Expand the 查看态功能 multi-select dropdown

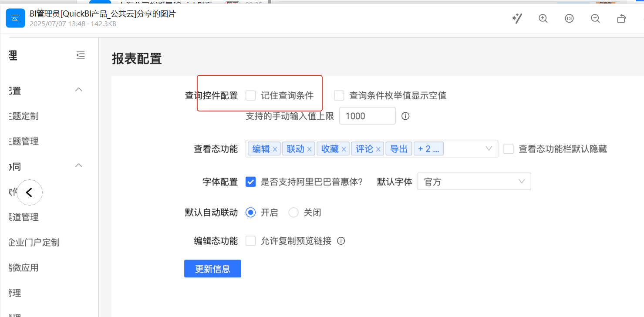pos(489,149)
